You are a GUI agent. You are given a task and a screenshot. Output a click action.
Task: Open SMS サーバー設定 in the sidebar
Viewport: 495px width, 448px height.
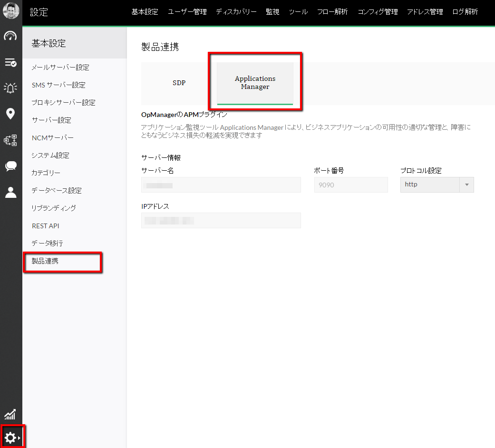[58, 85]
